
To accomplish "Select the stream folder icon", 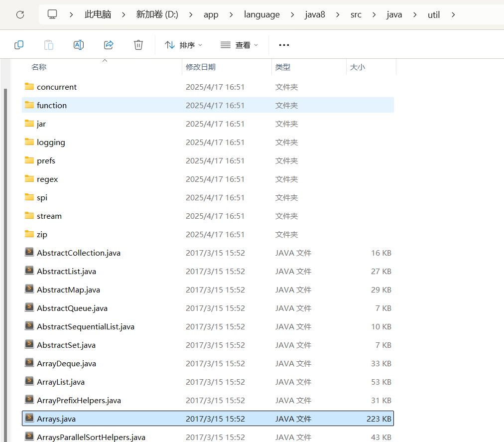I will (x=29, y=215).
